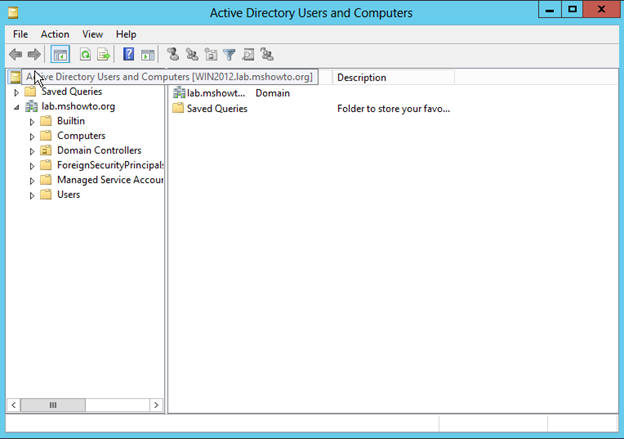The height and width of the screenshot is (439, 624).
Task: Click the tree pane horizontal scrollbar thumb
Action: 53,405
